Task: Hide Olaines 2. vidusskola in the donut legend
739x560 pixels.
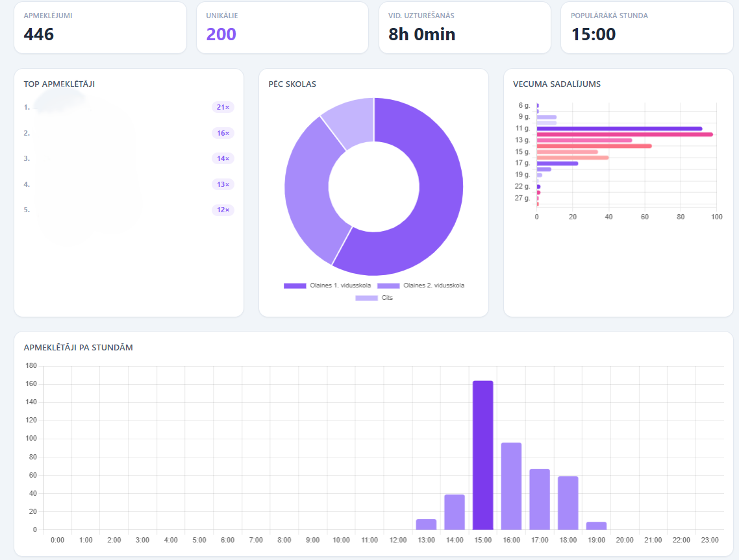Action: [x=421, y=286]
